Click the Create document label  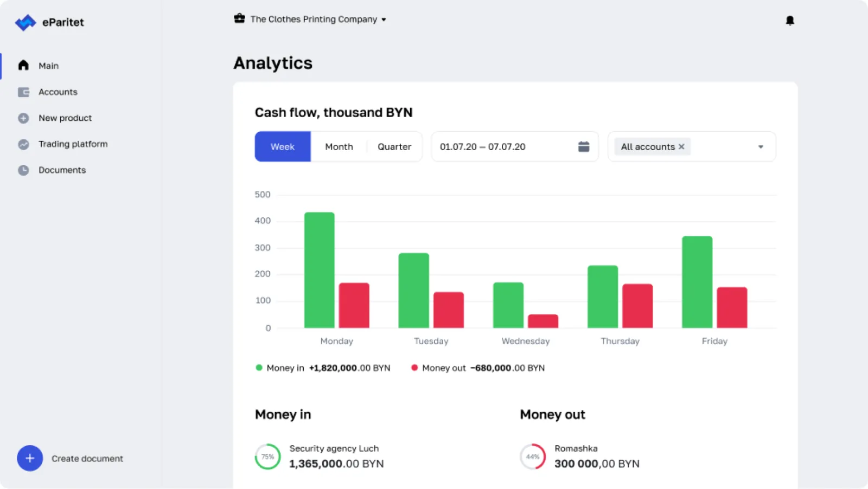87,459
